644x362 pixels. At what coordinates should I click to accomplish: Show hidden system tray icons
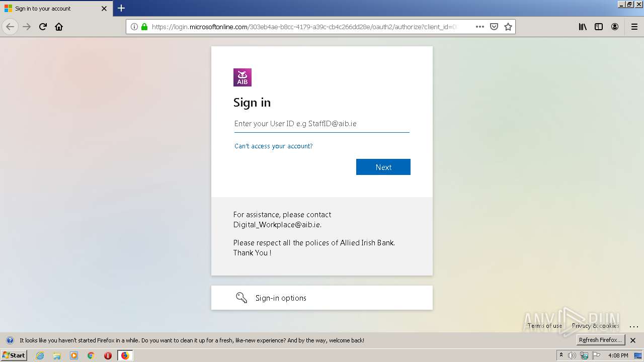[561, 355]
